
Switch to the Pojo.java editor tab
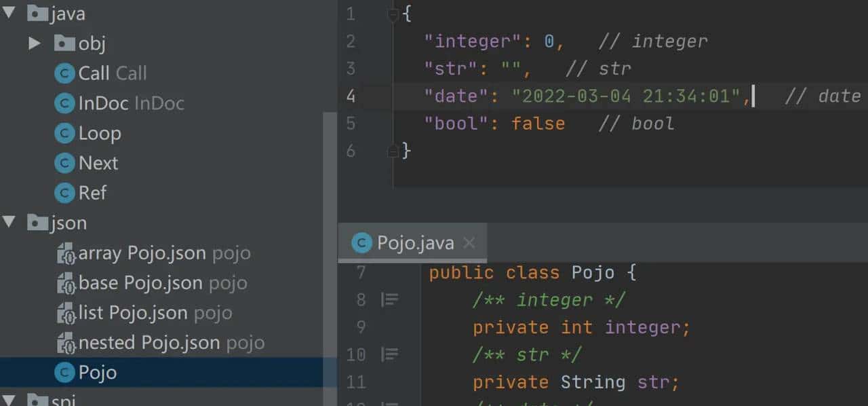(415, 242)
